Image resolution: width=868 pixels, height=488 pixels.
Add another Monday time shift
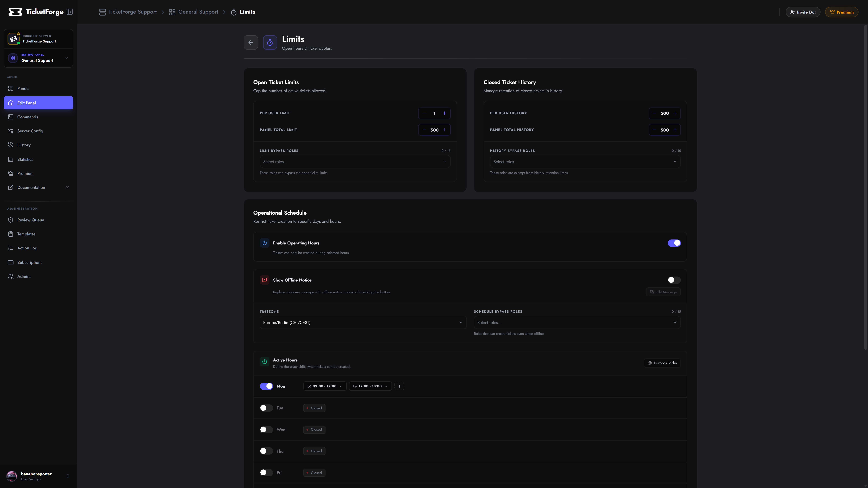399,386
